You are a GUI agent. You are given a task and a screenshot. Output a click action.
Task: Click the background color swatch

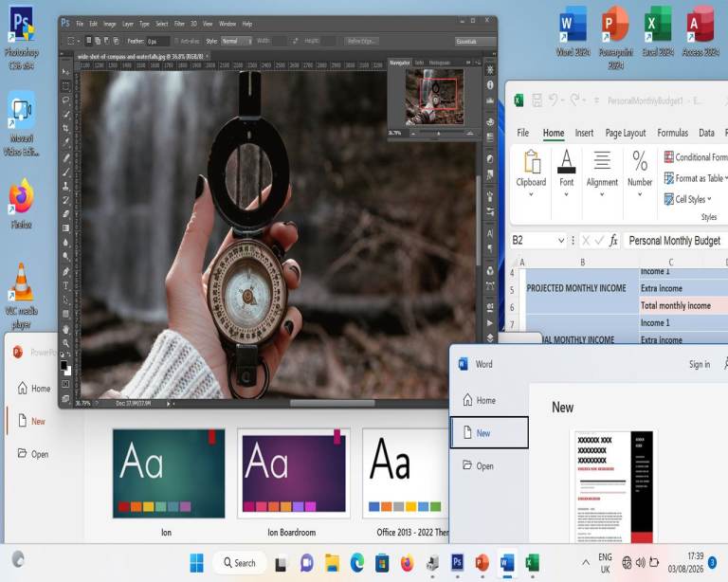pos(68,371)
